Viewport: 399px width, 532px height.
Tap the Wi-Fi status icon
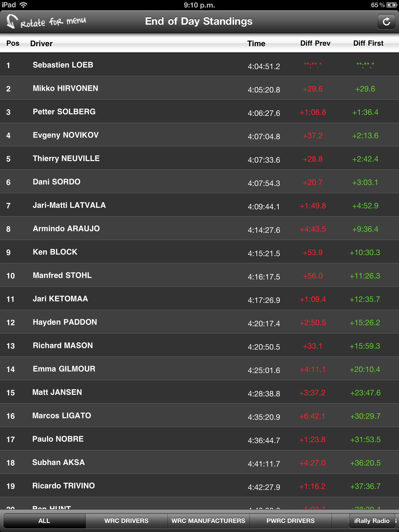(24, 5)
